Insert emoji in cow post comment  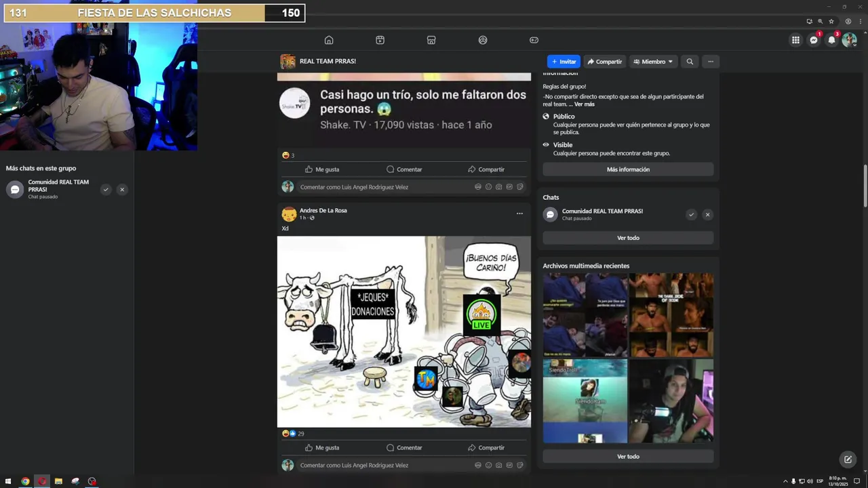click(488, 465)
